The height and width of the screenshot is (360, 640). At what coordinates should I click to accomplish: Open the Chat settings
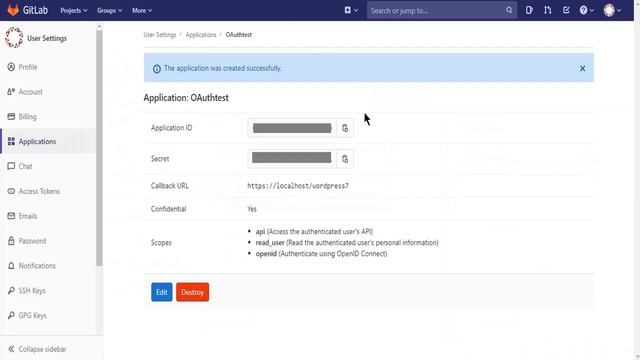(x=25, y=167)
